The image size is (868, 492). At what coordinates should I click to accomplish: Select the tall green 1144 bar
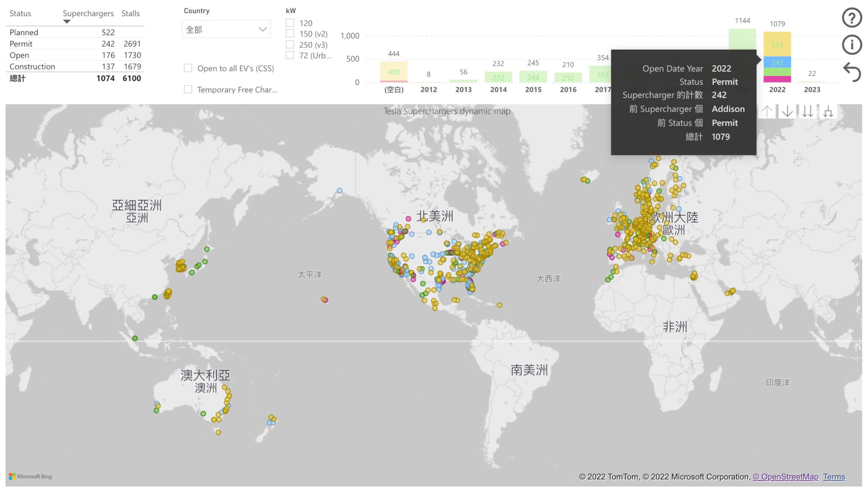(742, 39)
